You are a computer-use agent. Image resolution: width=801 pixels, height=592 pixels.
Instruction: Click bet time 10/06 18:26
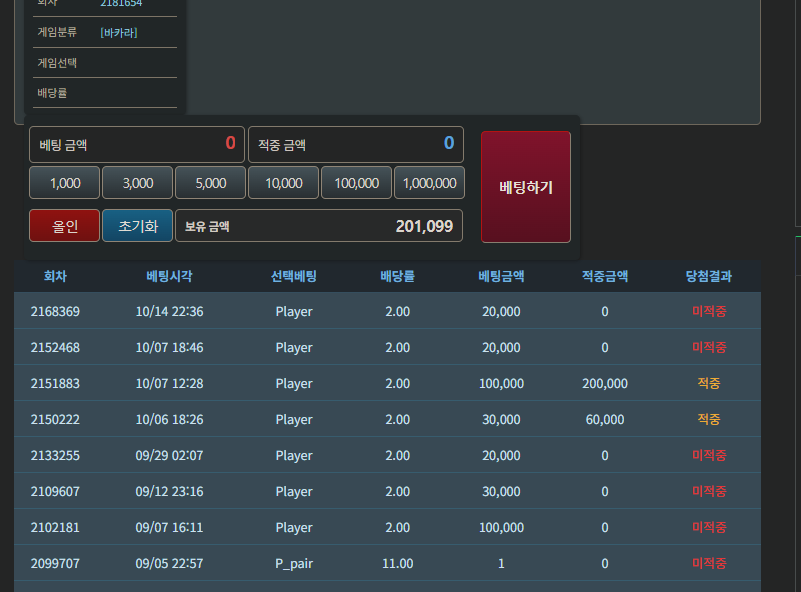[x=169, y=419]
